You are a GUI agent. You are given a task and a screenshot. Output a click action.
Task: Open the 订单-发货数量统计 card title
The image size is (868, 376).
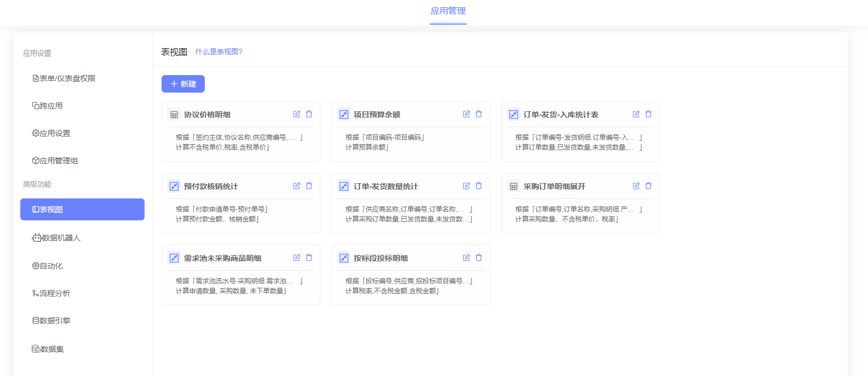386,186
